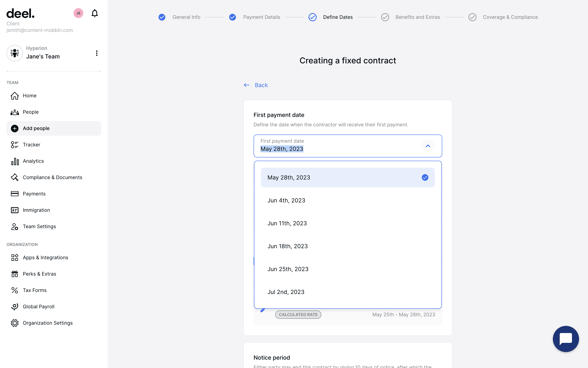Open Tracker in sidebar
The image size is (588, 368).
pos(54,145)
